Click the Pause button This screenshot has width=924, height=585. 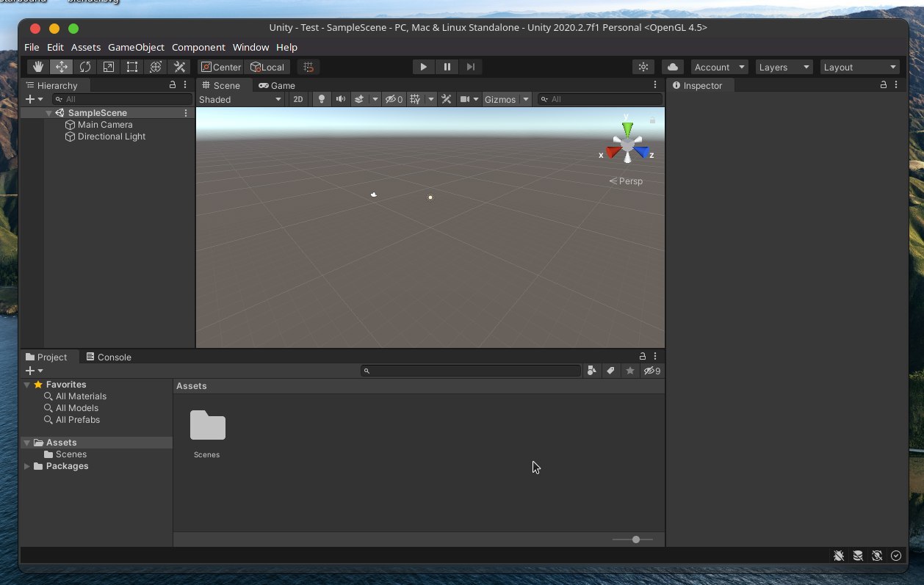pyautogui.click(x=447, y=67)
